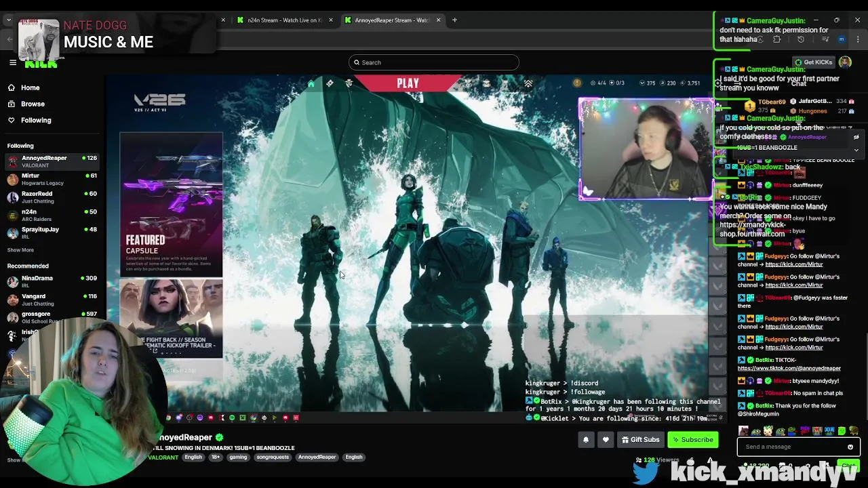
Task: Click the VALORANT category tag
Action: [163, 457]
